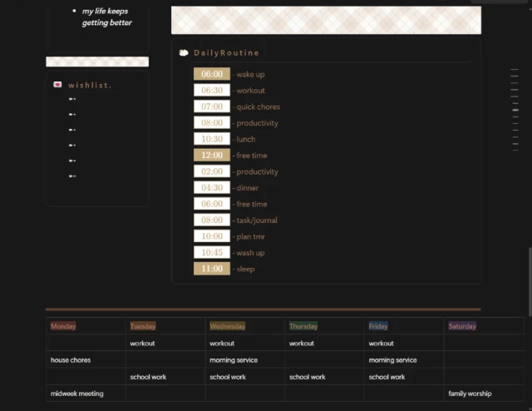The height and width of the screenshot is (411, 532).
Task: Click the 'my life keeps getting better' text
Action: (x=106, y=17)
